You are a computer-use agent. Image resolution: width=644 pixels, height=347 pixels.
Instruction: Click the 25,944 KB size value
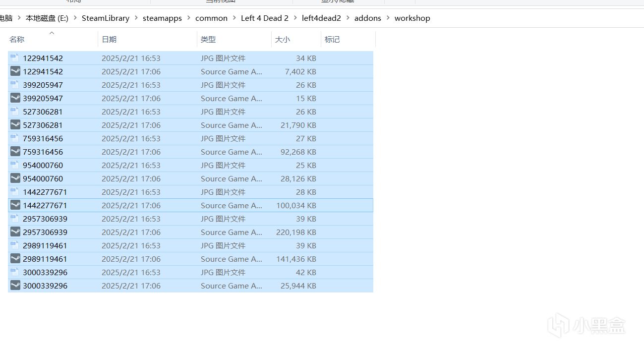click(298, 286)
